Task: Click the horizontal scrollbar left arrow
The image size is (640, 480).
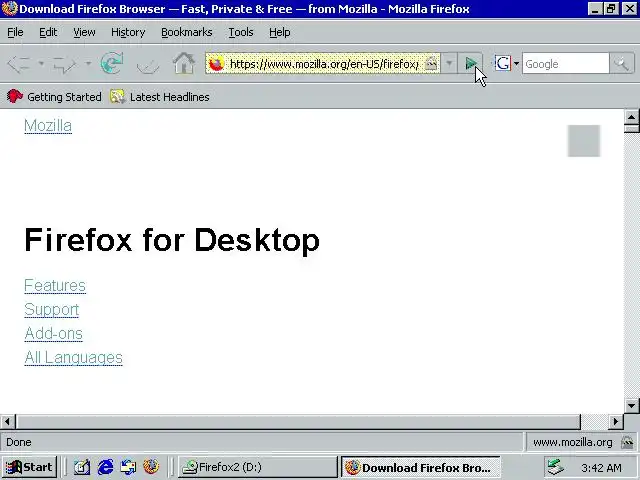Action: coord(7,421)
